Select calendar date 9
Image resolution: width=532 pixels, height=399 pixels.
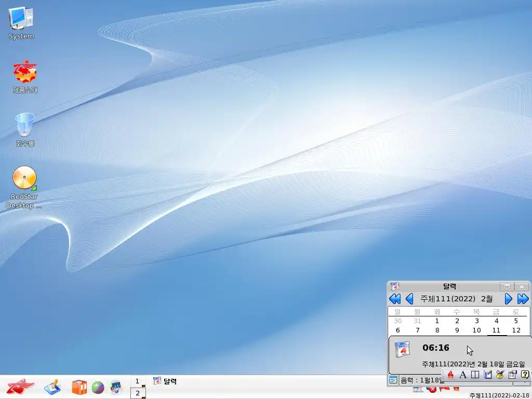click(x=457, y=330)
